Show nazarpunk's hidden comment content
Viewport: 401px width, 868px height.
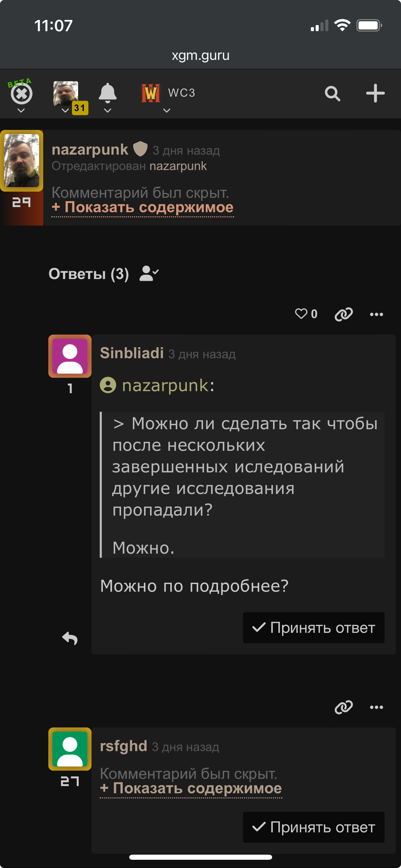coord(143,207)
